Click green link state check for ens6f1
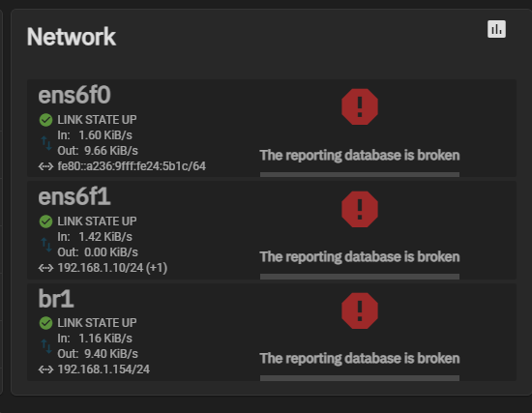Screen dimensions: 532x413 click(x=45, y=221)
